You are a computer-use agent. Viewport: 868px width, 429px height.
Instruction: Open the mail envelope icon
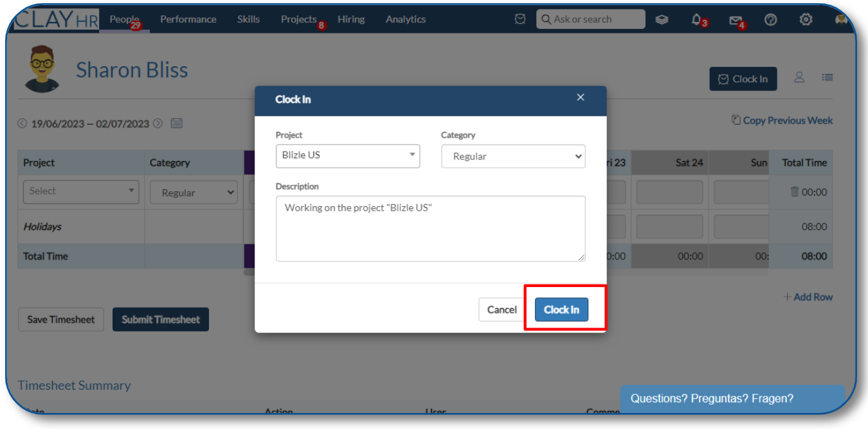tap(736, 20)
